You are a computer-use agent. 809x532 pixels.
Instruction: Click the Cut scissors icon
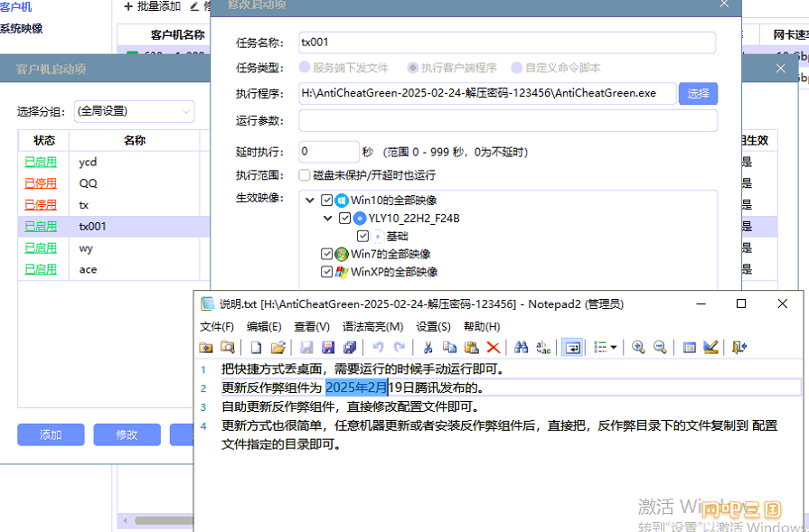click(x=428, y=347)
